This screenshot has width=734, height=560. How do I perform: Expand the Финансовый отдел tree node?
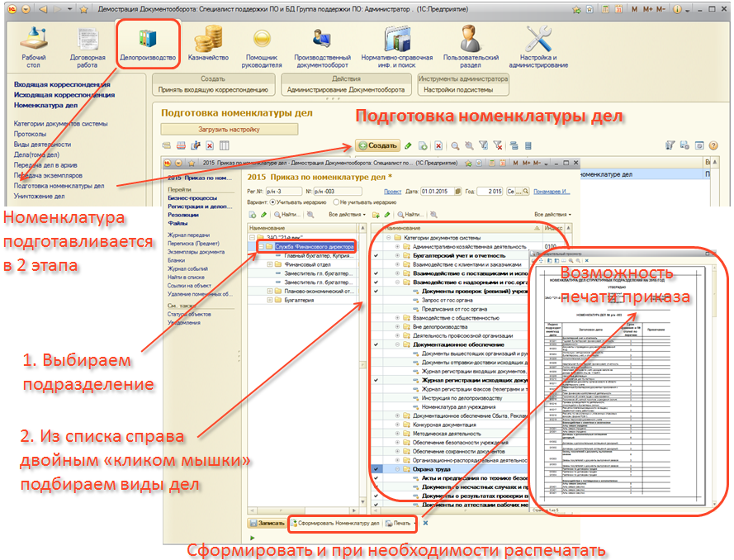[x=269, y=264]
